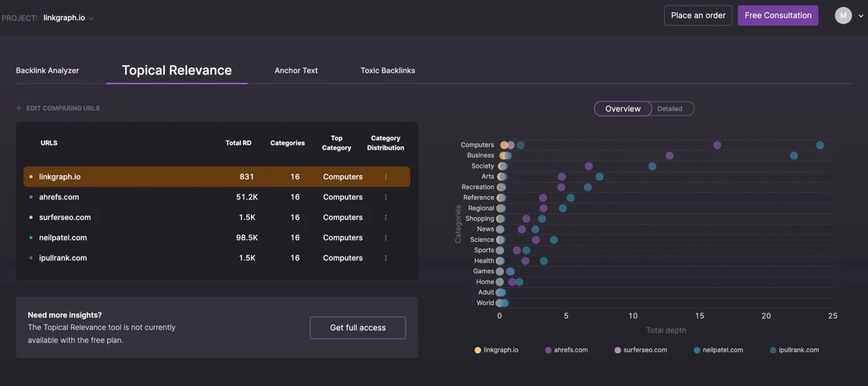Go to the Toxic Backlinks tab
Screen dimensions: 868x386
tap(388, 71)
